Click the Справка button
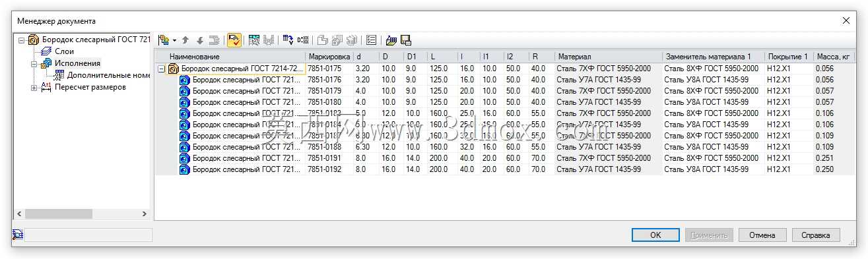The image size is (868, 259). pos(816,235)
